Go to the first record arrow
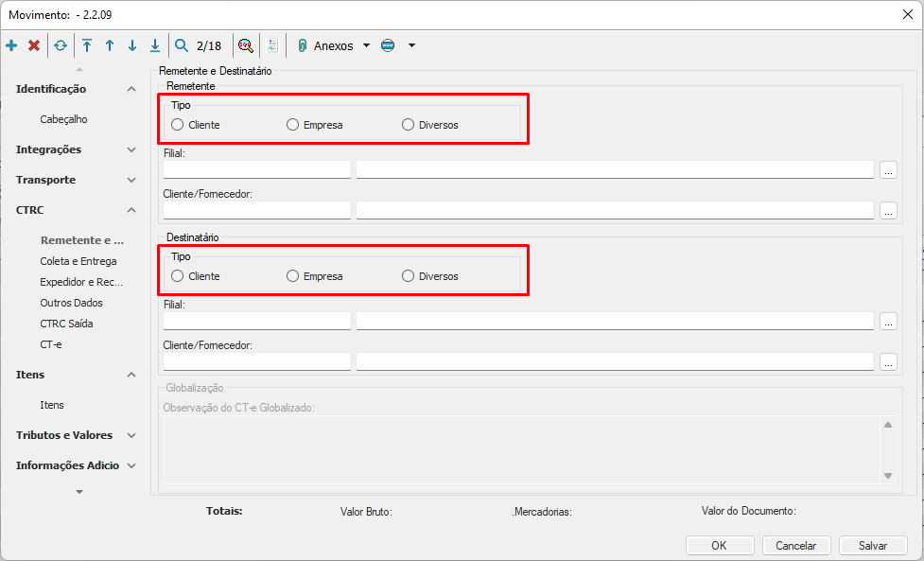924x561 pixels. (87, 45)
